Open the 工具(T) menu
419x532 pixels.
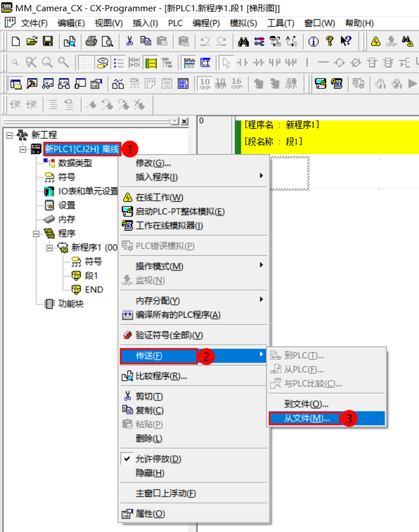tap(281, 23)
